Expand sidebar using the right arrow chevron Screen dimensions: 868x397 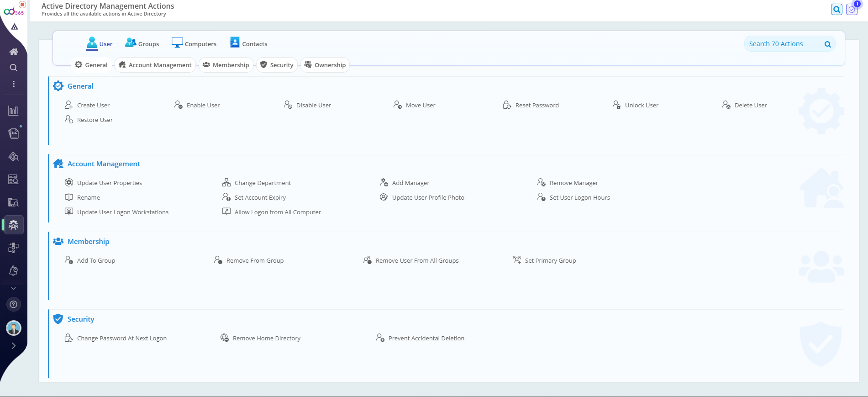tap(14, 346)
